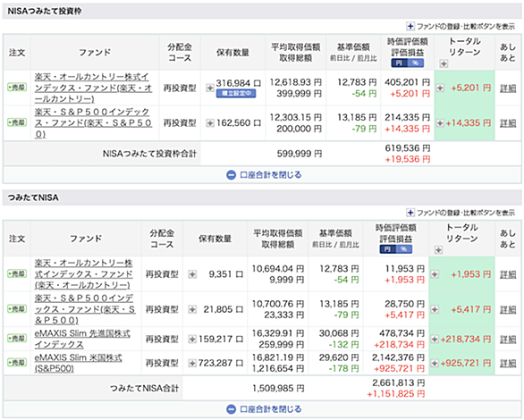Expand quantity details for 723,287 口 holding
This screenshot has width=524, height=420.
[x=192, y=363]
